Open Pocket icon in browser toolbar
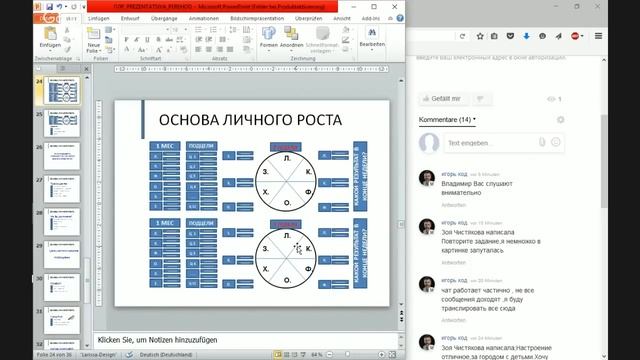This screenshot has height=360, width=640. pyautogui.click(x=510, y=36)
